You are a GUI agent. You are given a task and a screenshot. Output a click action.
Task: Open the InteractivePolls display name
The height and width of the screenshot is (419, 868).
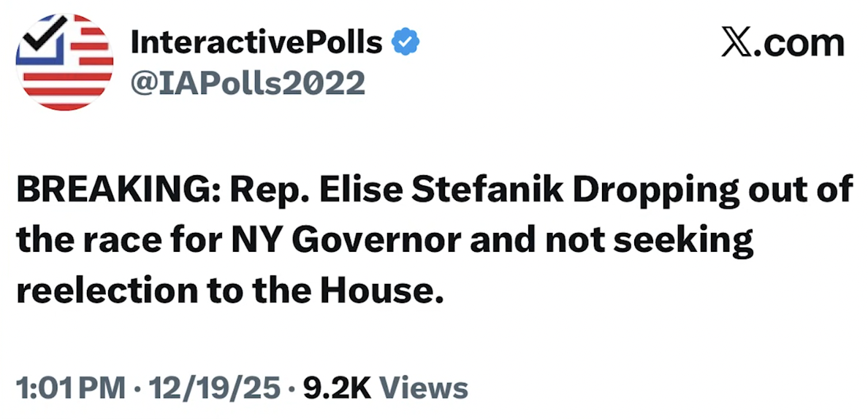(x=256, y=43)
